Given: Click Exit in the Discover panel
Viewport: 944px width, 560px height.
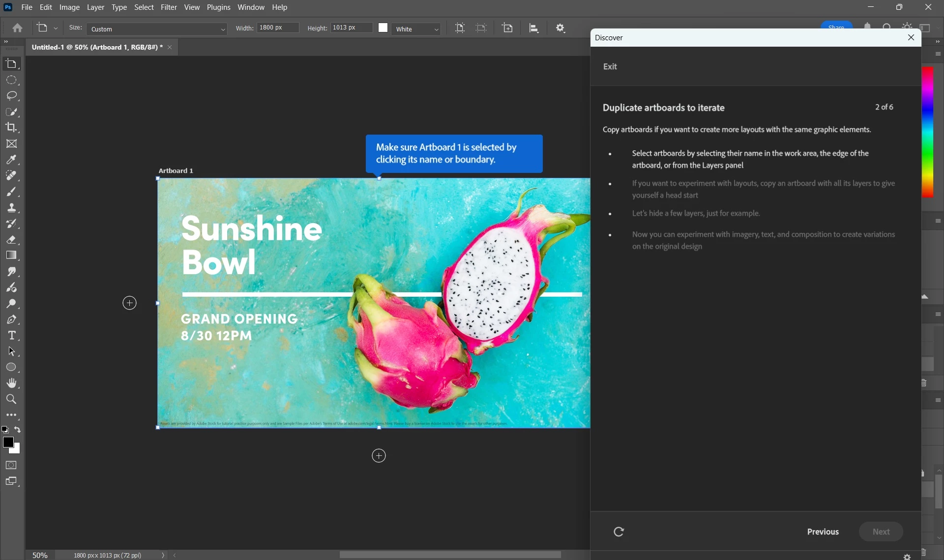Looking at the screenshot, I should pos(610,66).
